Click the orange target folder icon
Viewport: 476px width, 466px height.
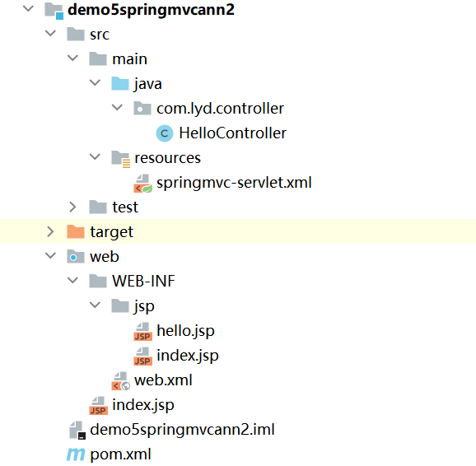pyautogui.click(x=76, y=232)
